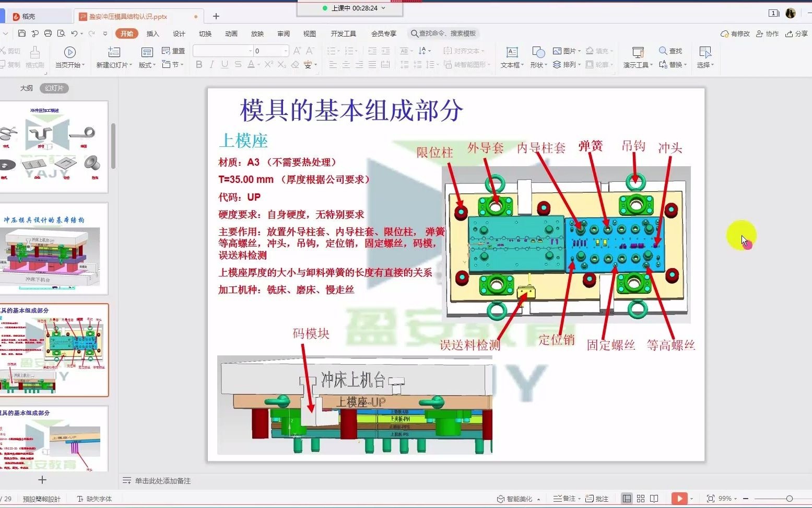
Task: Click the Undo arrow icon
Action: pos(75,33)
